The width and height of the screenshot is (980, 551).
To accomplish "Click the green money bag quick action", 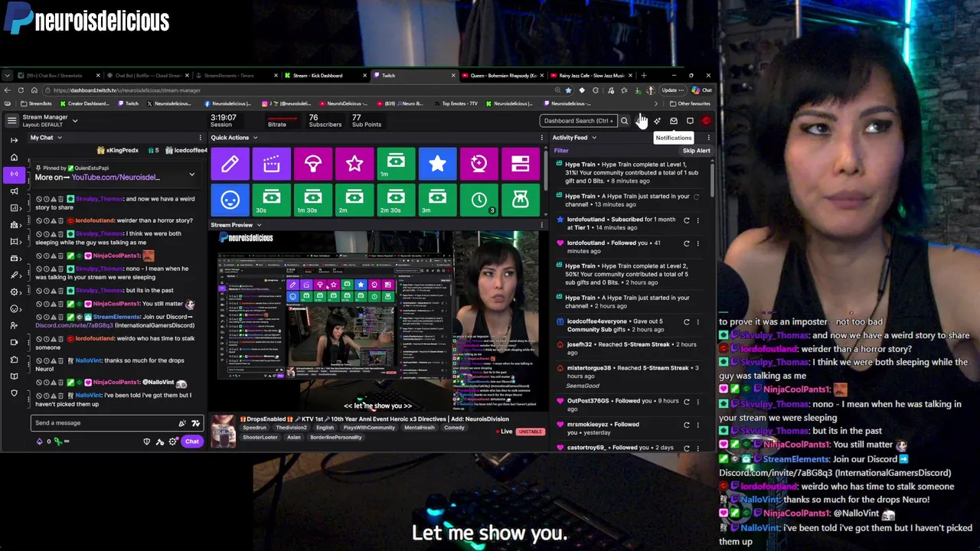I will click(x=520, y=200).
